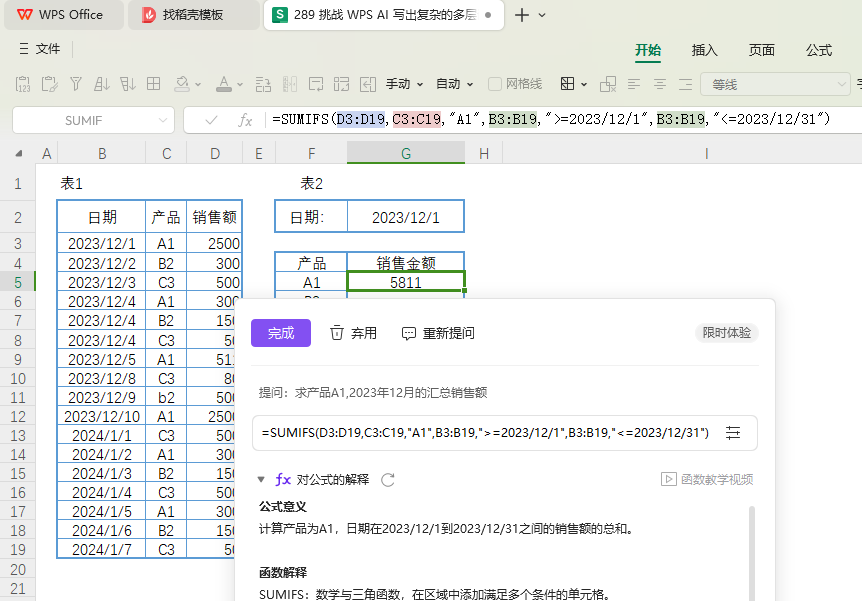Open the SUMIF name box dropdown
This screenshot has width=862, height=601.
163,120
